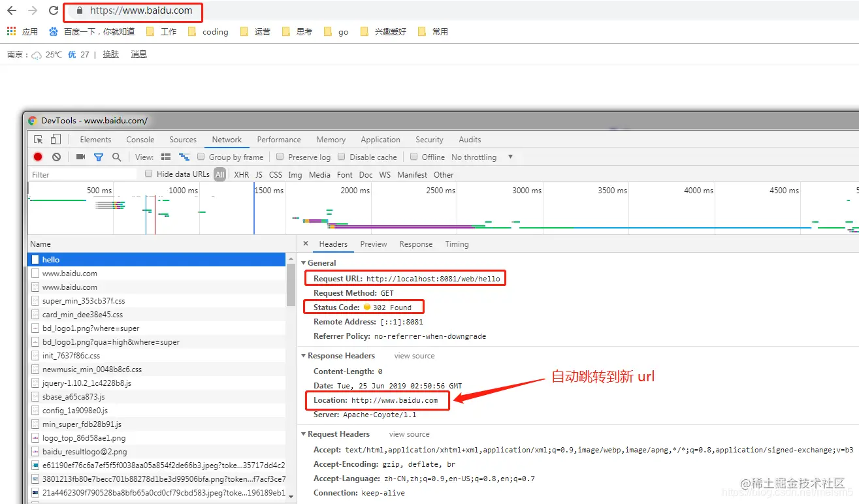Switch to large request rows view

166,157
